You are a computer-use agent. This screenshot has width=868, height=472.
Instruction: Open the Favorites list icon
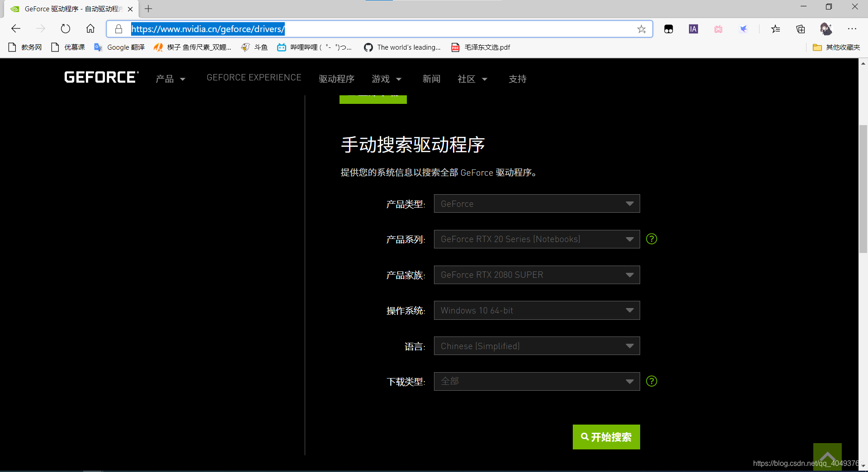[776, 29]
